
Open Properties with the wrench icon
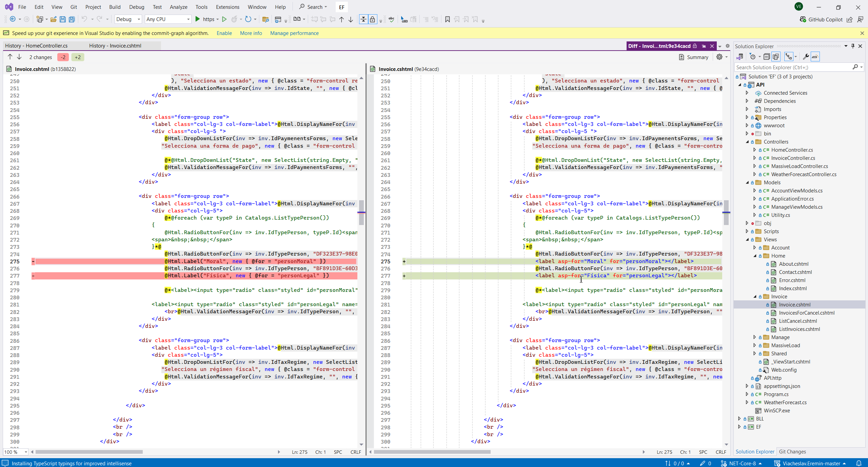[806, 57]
